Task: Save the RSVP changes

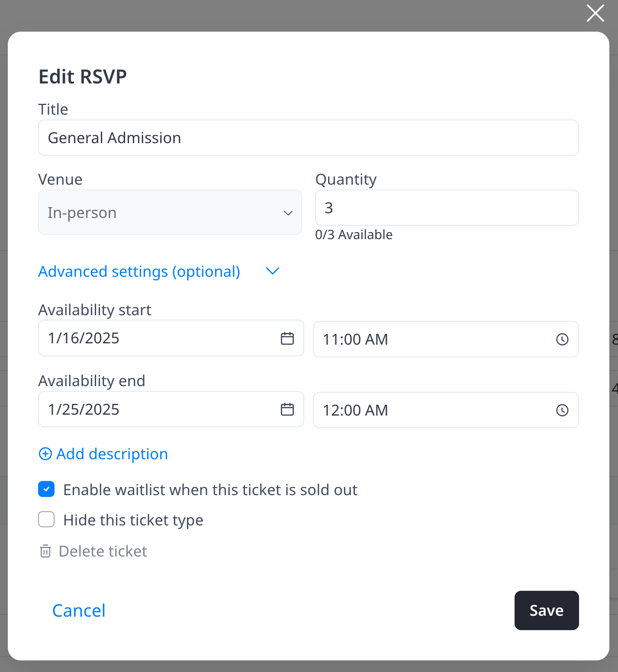Action: tap(546, 610)
